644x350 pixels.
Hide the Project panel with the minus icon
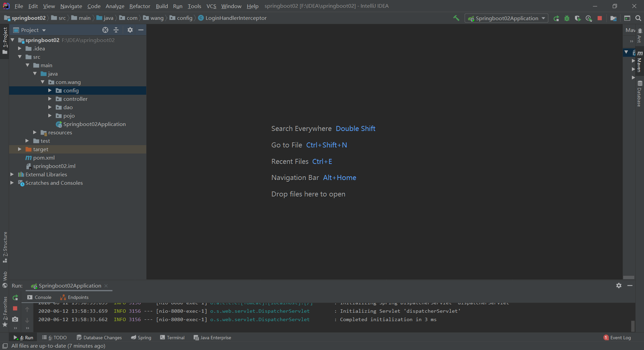[141, 30]
